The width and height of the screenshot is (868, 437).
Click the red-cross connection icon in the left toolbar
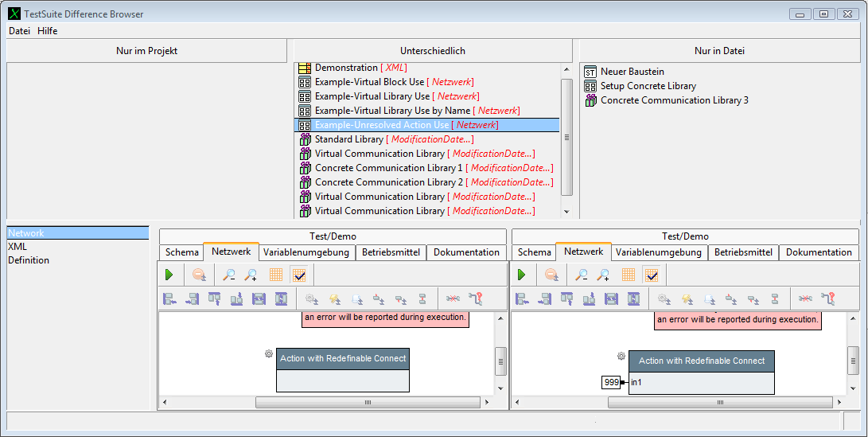453,298
